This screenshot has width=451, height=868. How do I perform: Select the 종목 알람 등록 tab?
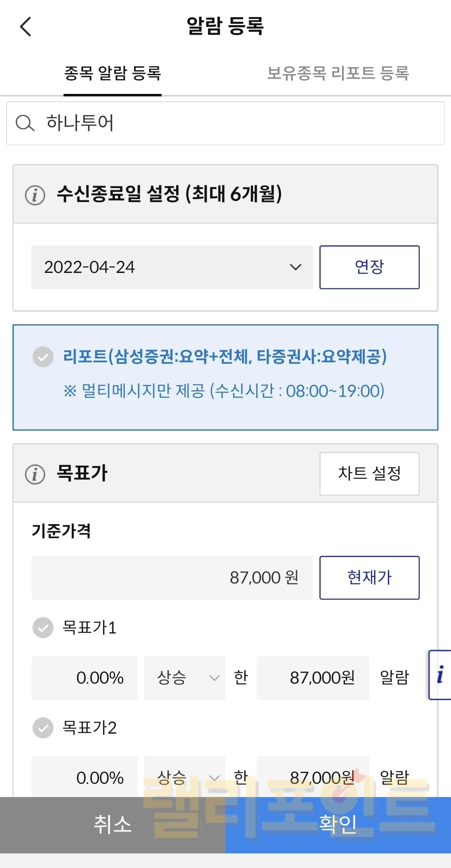(x=112, y=73)
